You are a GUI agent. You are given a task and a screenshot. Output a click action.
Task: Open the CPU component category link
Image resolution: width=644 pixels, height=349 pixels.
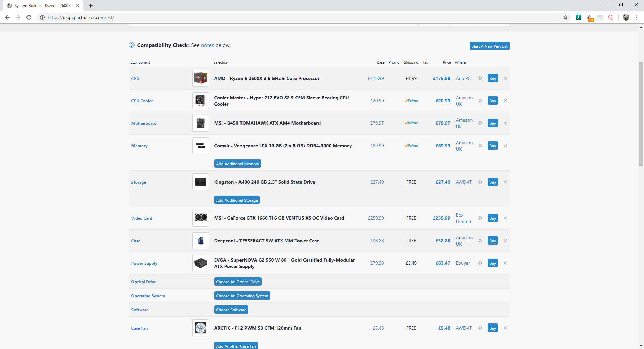(x=135, y=78)
